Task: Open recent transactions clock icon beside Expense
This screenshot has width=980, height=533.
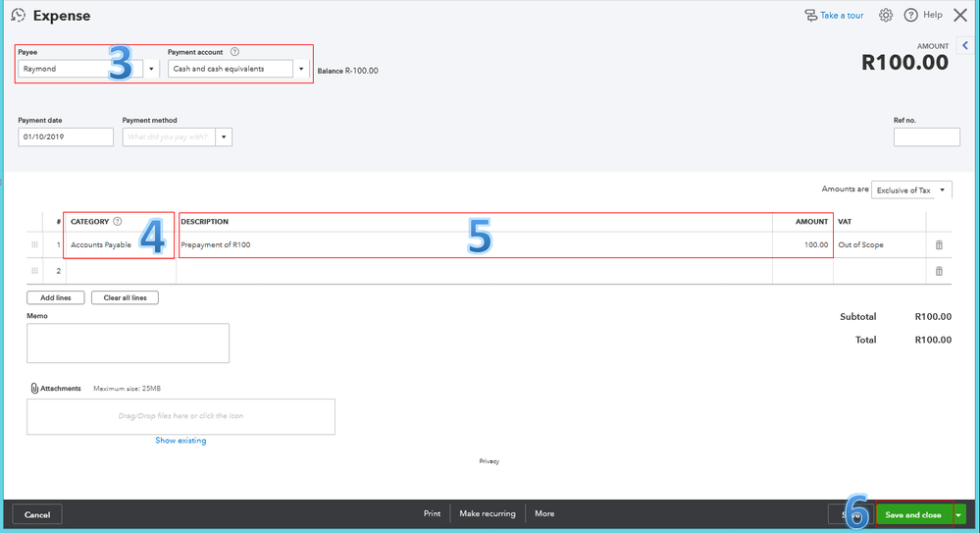Action: (x=18, y=15)
